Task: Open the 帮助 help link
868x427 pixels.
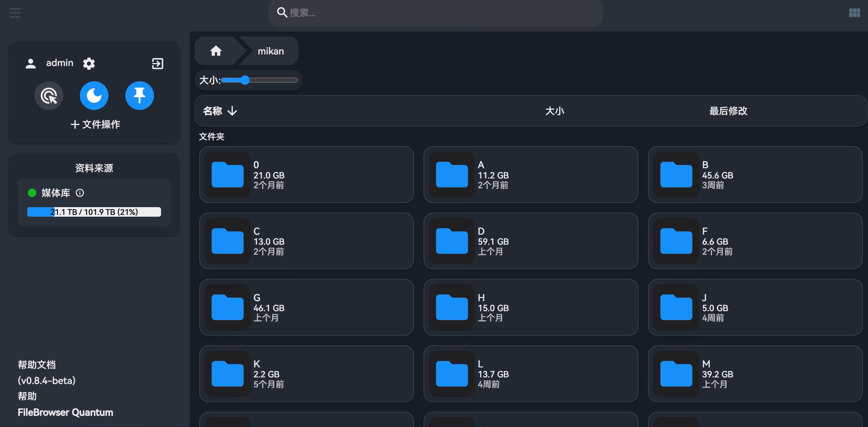Action: click(27, 396)
